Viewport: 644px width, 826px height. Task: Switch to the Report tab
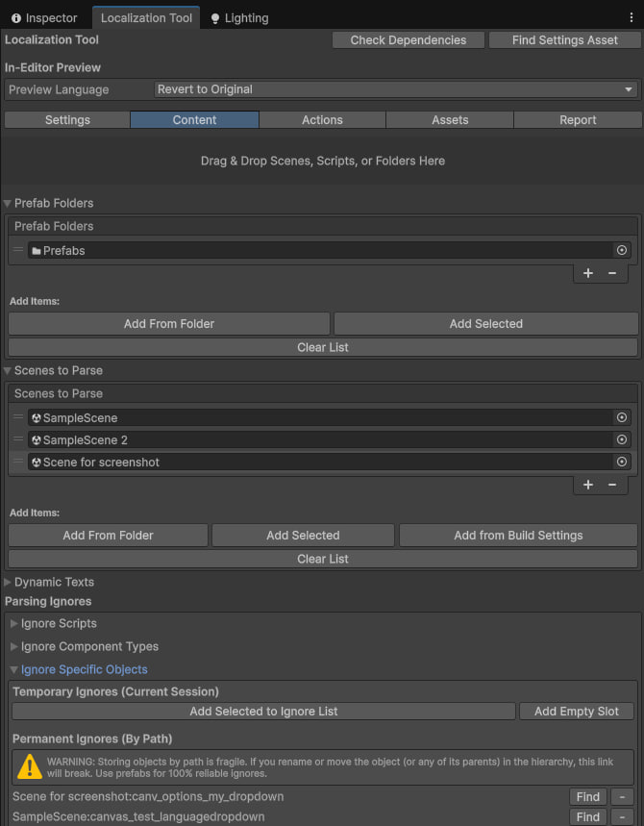coord(578,119)
